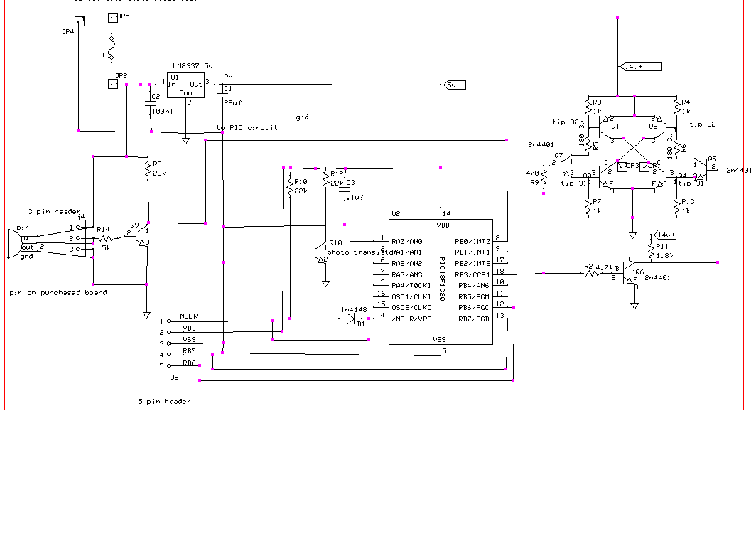Select the 14v+ net tag above R11
756x546 pixels.
pyautogui.click(x=664, y=235)
